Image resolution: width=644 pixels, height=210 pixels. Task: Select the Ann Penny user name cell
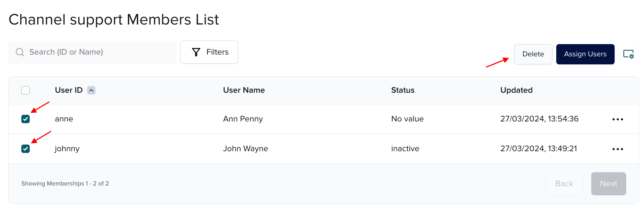[243, 119]
